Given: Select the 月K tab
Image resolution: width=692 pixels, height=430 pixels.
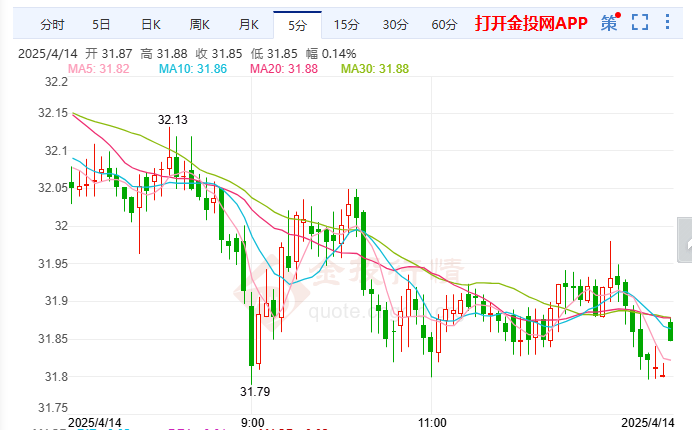Looking at the screenshot, I should click(x=248, y=25).
